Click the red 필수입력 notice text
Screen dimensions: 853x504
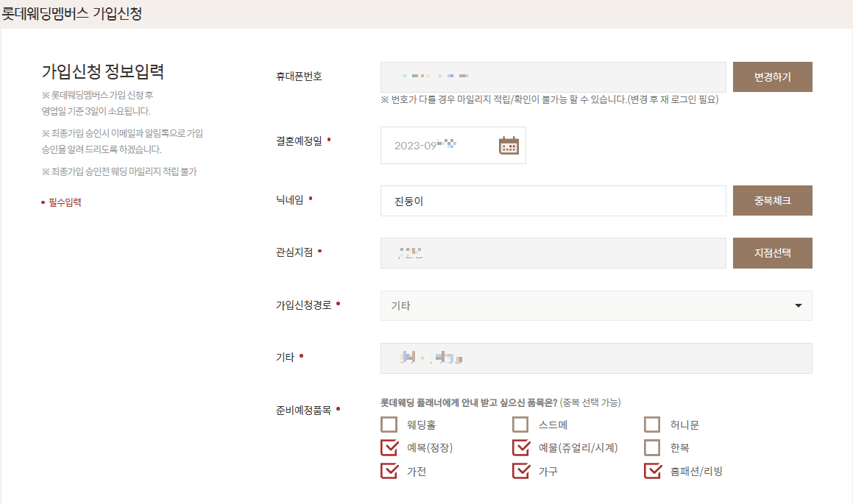coord(64,202)
